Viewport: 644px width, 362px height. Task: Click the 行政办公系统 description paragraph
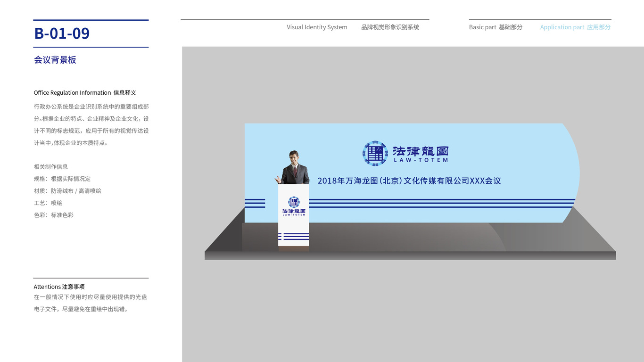coord(91,125)
